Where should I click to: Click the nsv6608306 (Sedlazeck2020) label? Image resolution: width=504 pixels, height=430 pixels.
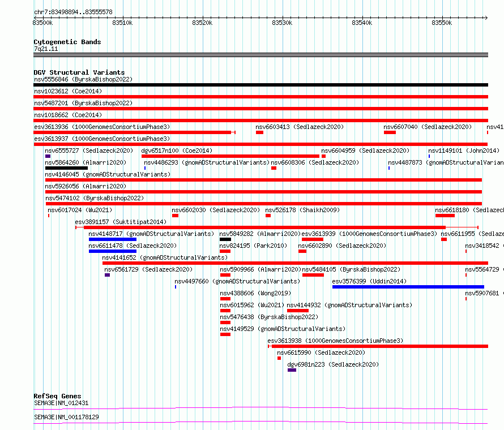click(315, 162)
